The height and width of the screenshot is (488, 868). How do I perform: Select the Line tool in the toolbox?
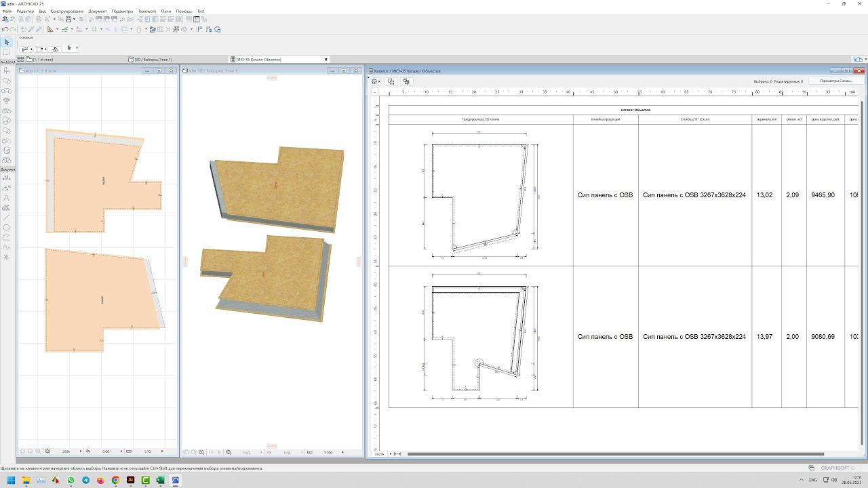(7, 218)
